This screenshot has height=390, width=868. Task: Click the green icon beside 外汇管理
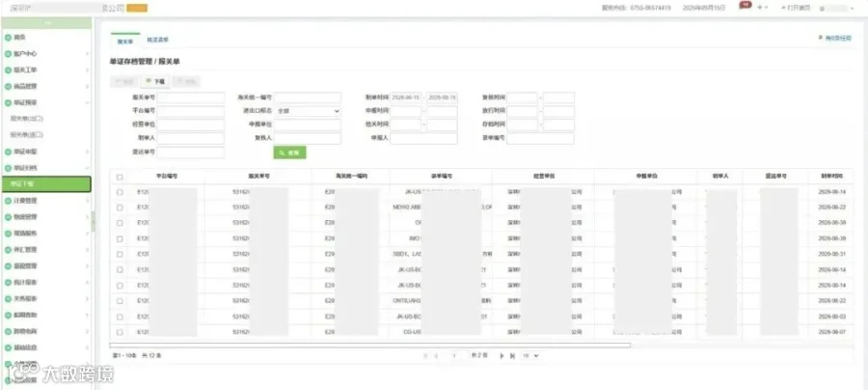pos(8,250)
